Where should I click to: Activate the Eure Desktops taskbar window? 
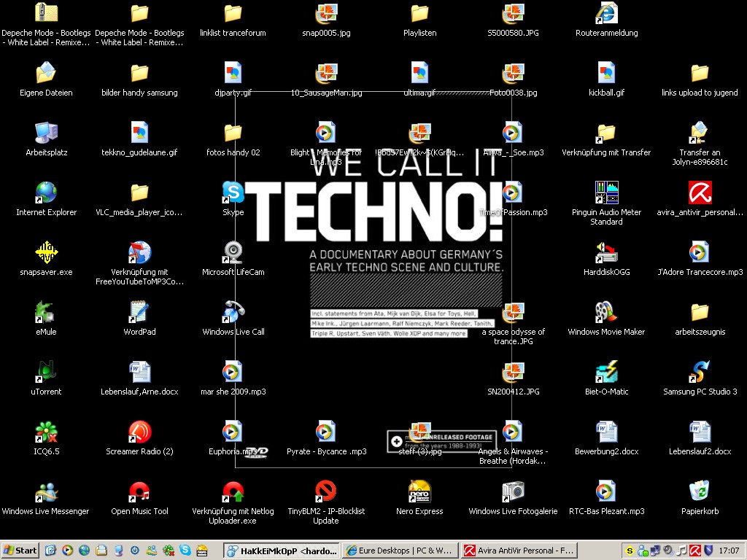tap(399, 551)
